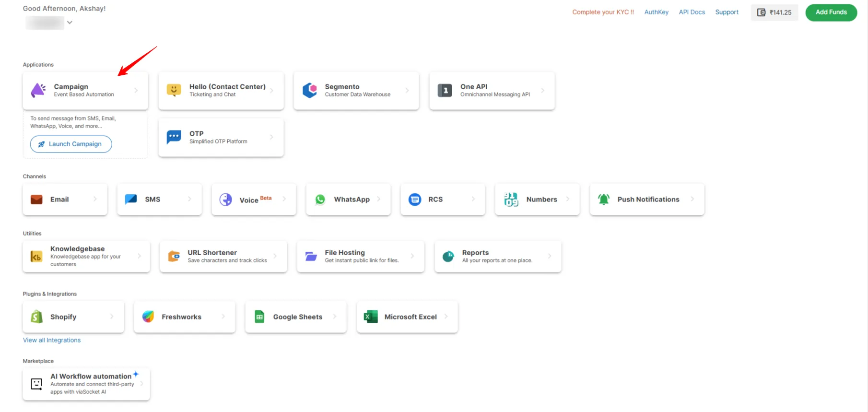Click the AI Workflow automation icon
The height and width of the screenshot is (412, 868).
click(x=36, y=384)
